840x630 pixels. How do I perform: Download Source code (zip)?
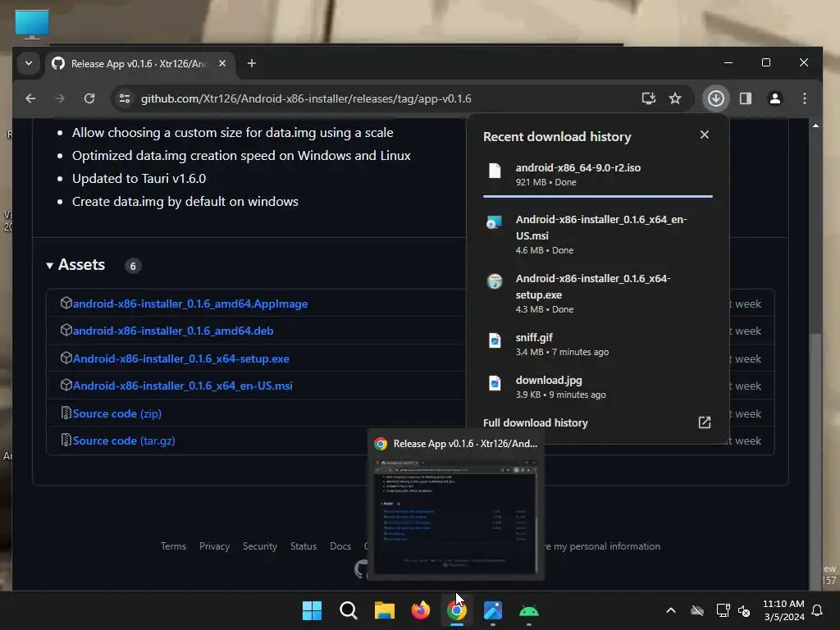[x=116, y=413]
